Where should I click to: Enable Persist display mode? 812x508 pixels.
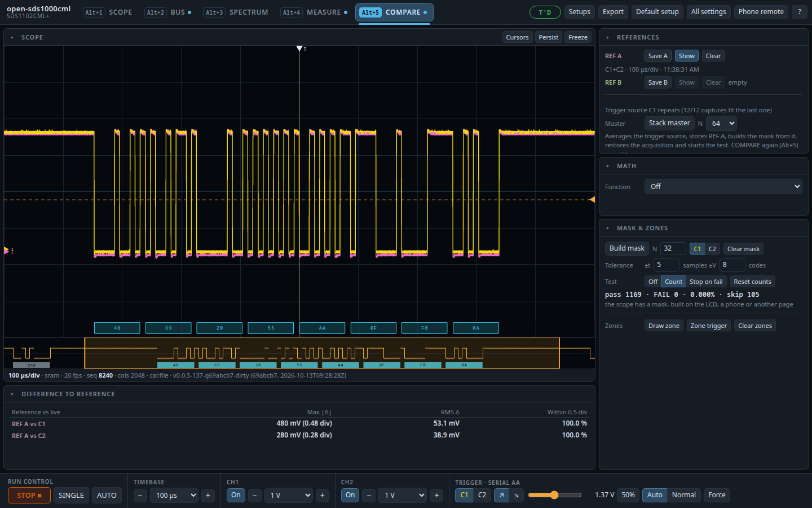[x=548, y=37]
